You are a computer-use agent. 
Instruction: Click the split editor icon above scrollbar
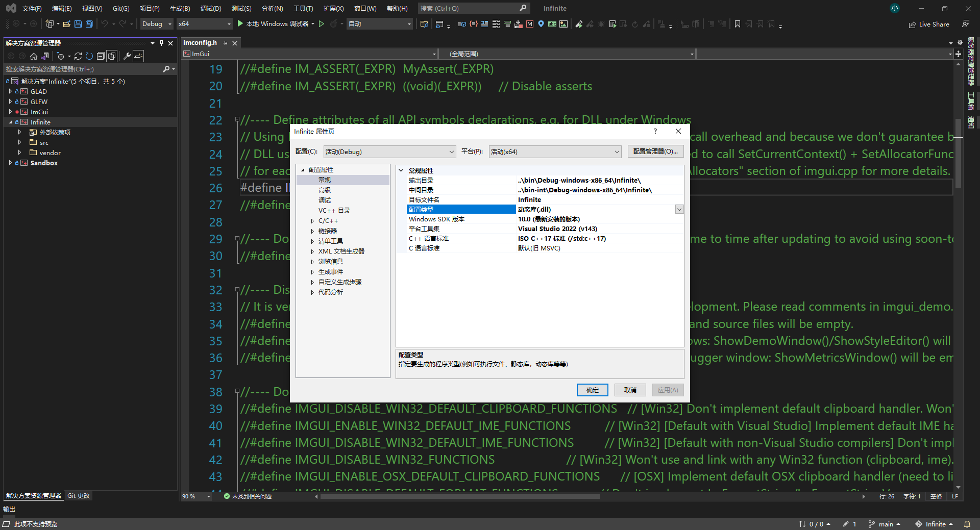click(958, 54)
